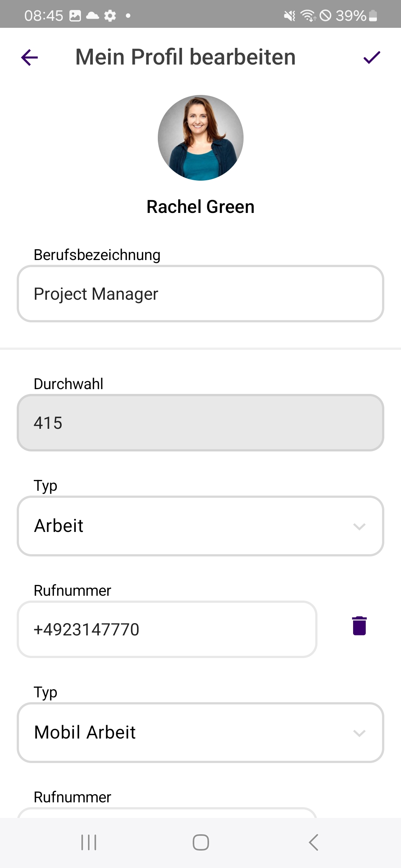Tap the cloud icon in status bar
The image size is (401, 868).
(x=92, y=16)
